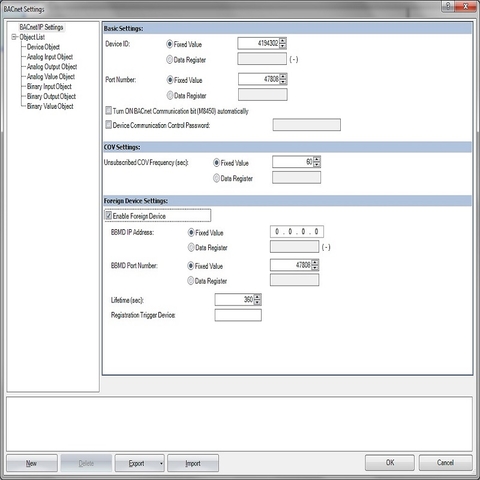
Task: Decrease Port Number with spinner down arrow
Action: pyautogui.click(x=283, y=82)
